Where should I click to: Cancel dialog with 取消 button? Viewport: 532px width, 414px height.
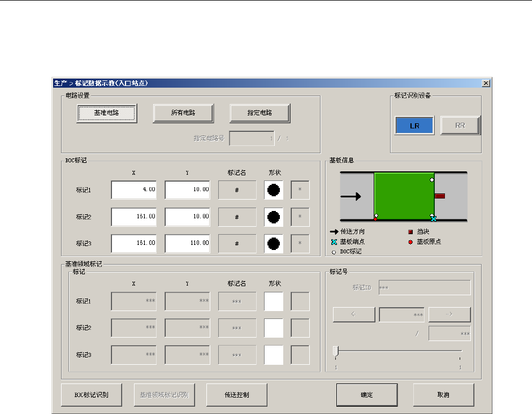click(443, 395)
